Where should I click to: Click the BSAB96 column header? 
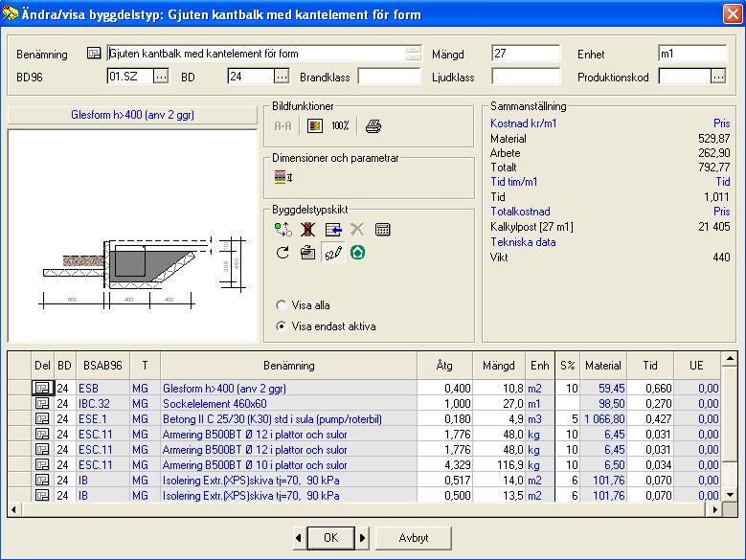tap(102, 365)
